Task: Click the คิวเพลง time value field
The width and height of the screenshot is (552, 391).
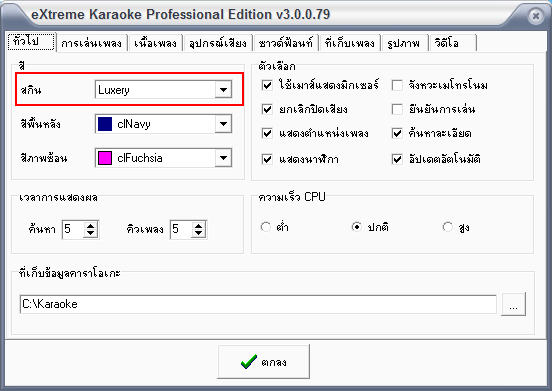Action: click(181, 229)
